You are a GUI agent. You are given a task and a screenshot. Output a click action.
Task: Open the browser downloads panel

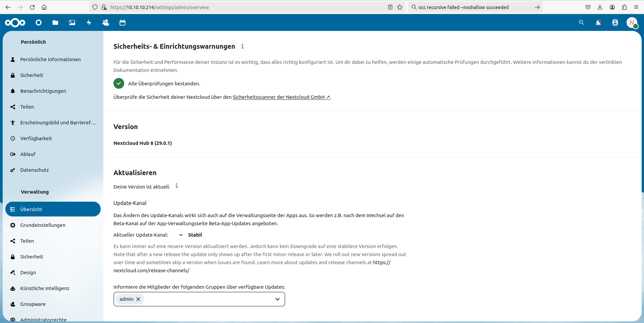pos(600,7)
